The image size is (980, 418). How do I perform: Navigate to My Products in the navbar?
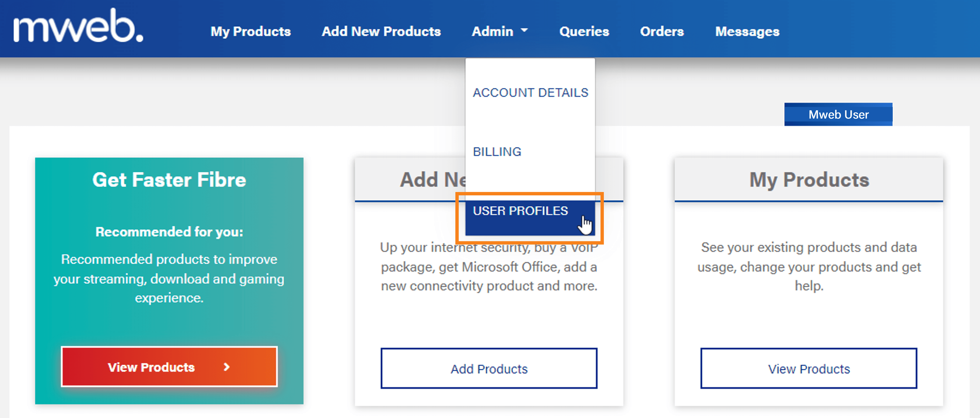pos(251,32)
